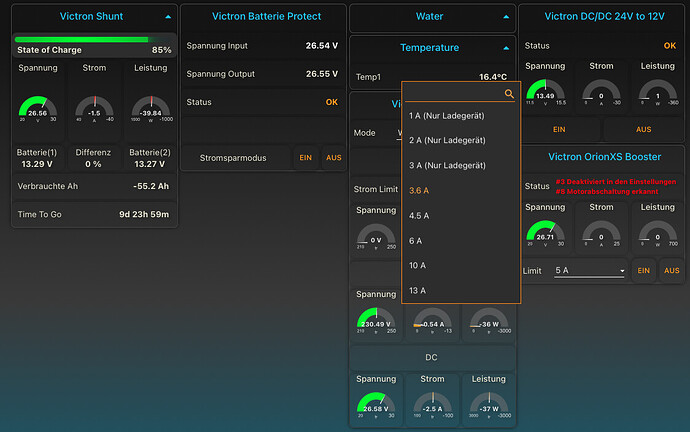This screenshot has width=690, height=432.
Task: Click the DC section header
Action: pos(431,357)
